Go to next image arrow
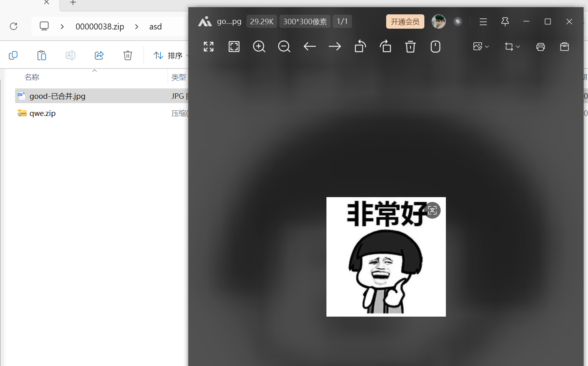This screenshot has height=366, width=588. tap(335, 47)
